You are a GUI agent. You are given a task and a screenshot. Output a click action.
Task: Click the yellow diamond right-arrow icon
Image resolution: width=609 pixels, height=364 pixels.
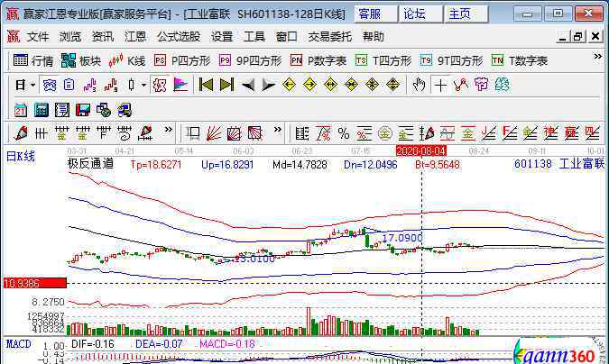click(309, 85)
